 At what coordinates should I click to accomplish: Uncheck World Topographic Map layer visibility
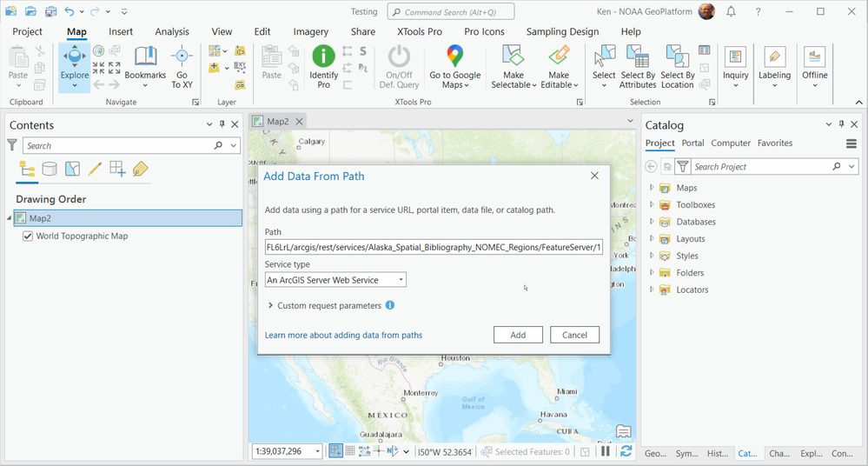coord(28,236)
